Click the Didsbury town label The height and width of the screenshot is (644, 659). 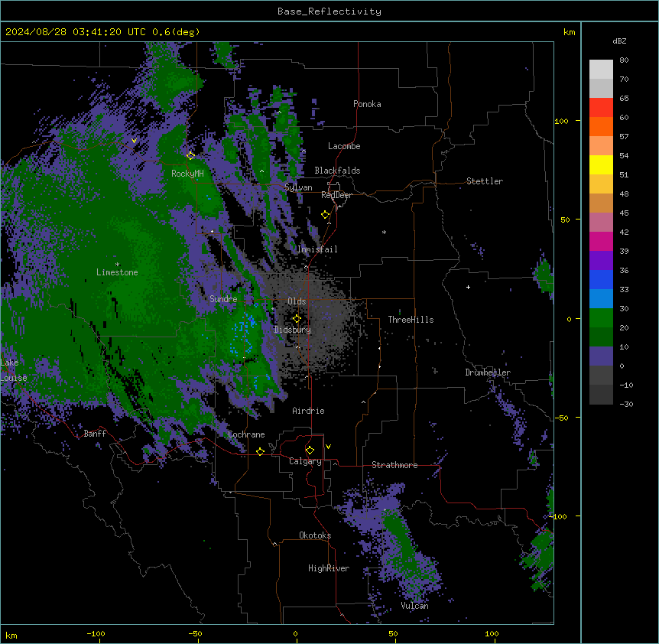[x=293, y=330]
